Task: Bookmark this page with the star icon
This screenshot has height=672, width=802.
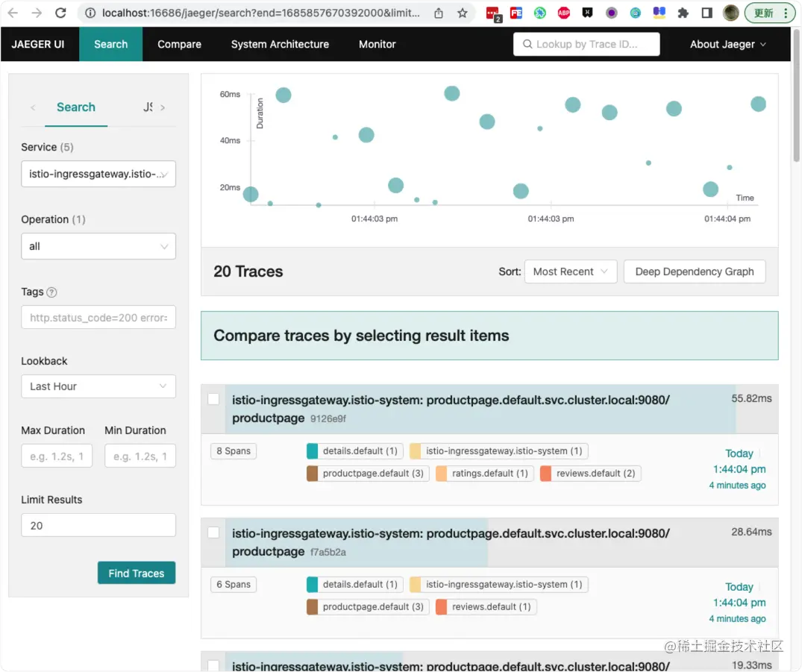Action: click(x=463, y=13)
